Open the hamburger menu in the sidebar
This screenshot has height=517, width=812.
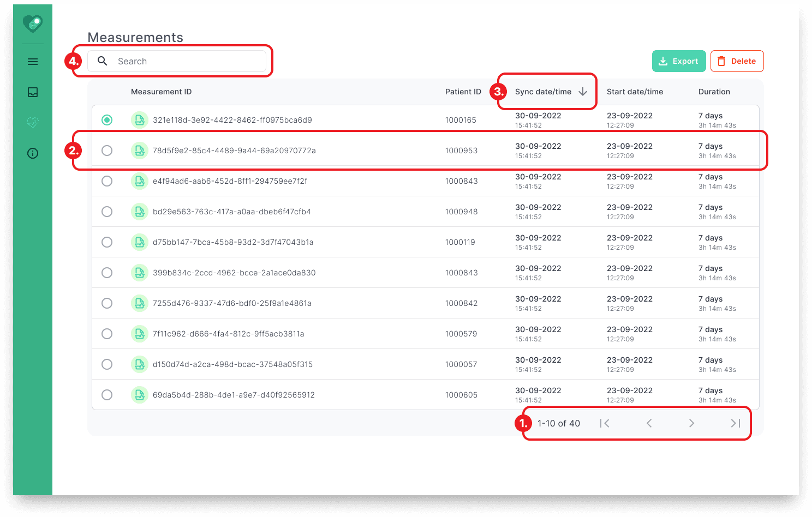point(33,62)
